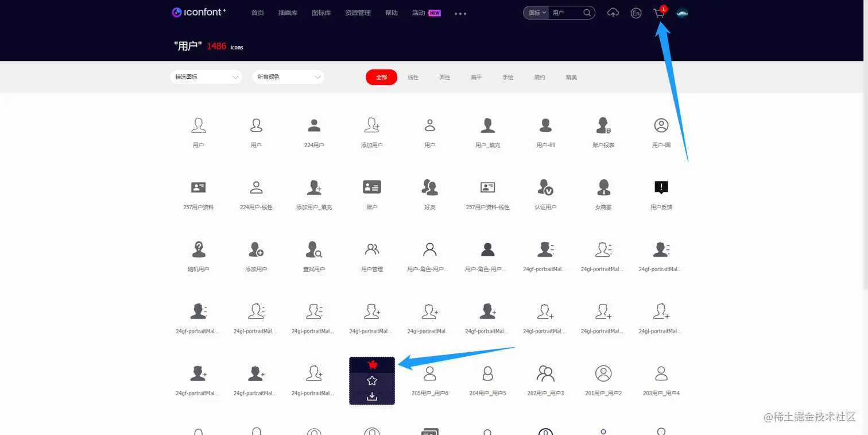The height and width of the screenshot is (435, 868).
Task: Open the three-dots more menu
Action: 460,13
